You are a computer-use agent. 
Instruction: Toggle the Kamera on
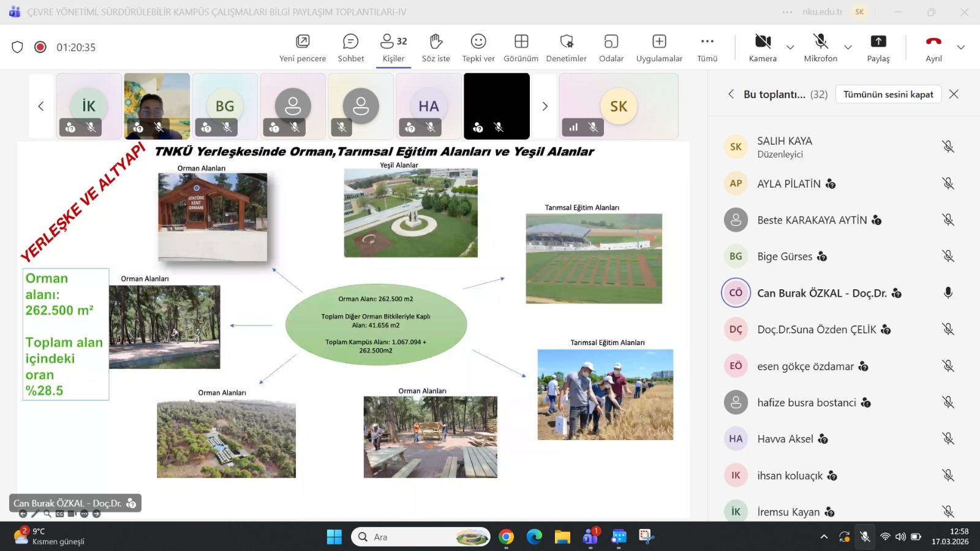tap(763, 47)
